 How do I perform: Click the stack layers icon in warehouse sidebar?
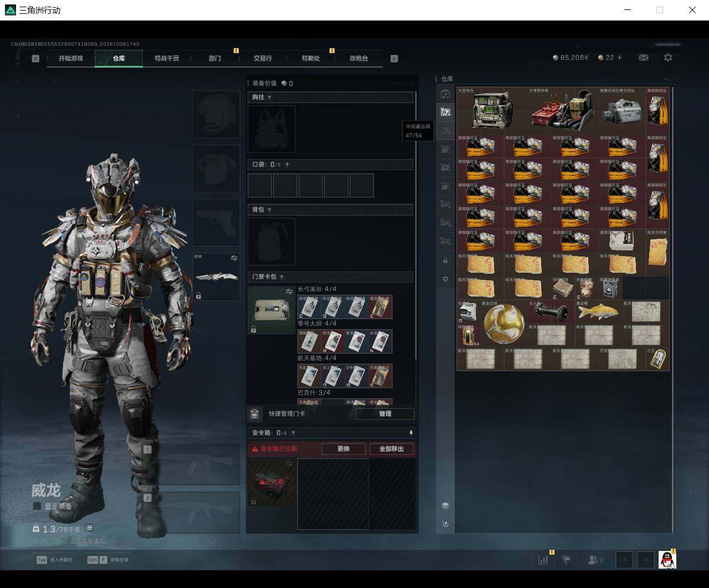point(445,505)
